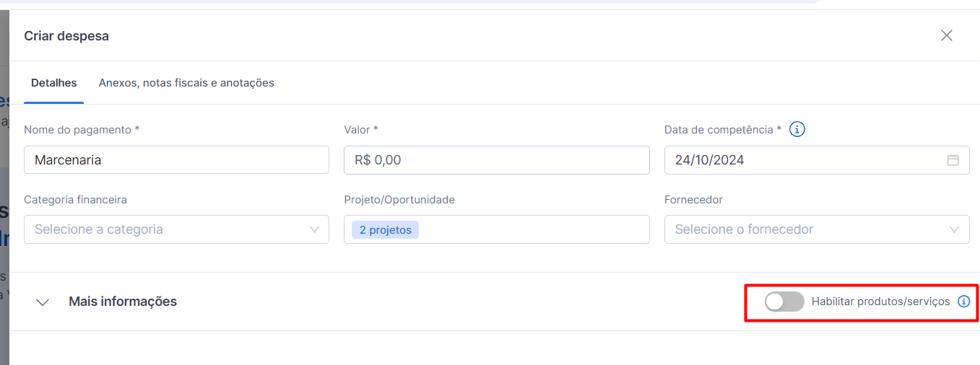
Task: Click the Mais informações heading
Action: (x=123, y=302)
